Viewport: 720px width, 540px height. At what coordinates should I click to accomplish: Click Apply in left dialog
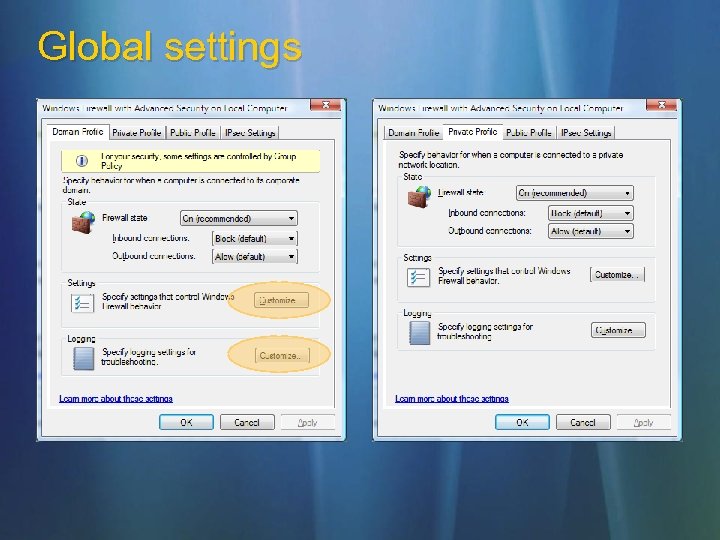pyautogui.click(x=308, y=422)
